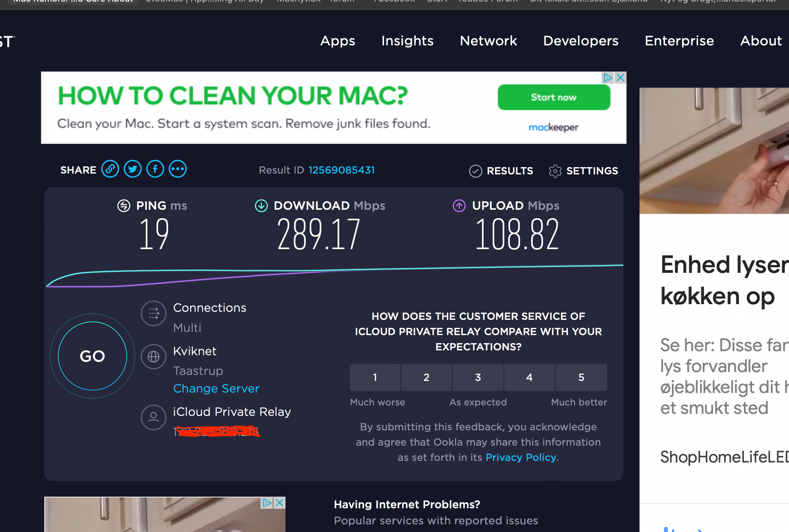This screenshot has height=532, width=789.
Task: Click the globe server icon next to Kviknet
Action: point(154,357)
